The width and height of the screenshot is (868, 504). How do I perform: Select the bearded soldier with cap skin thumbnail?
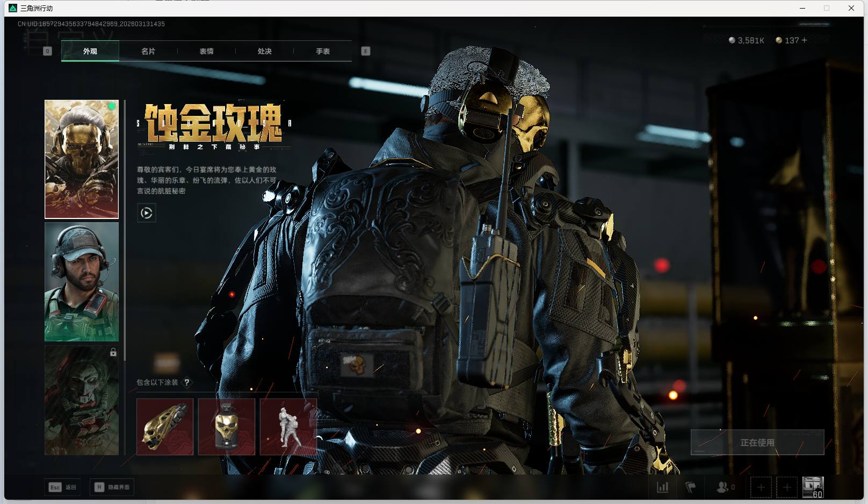[82, 282]
